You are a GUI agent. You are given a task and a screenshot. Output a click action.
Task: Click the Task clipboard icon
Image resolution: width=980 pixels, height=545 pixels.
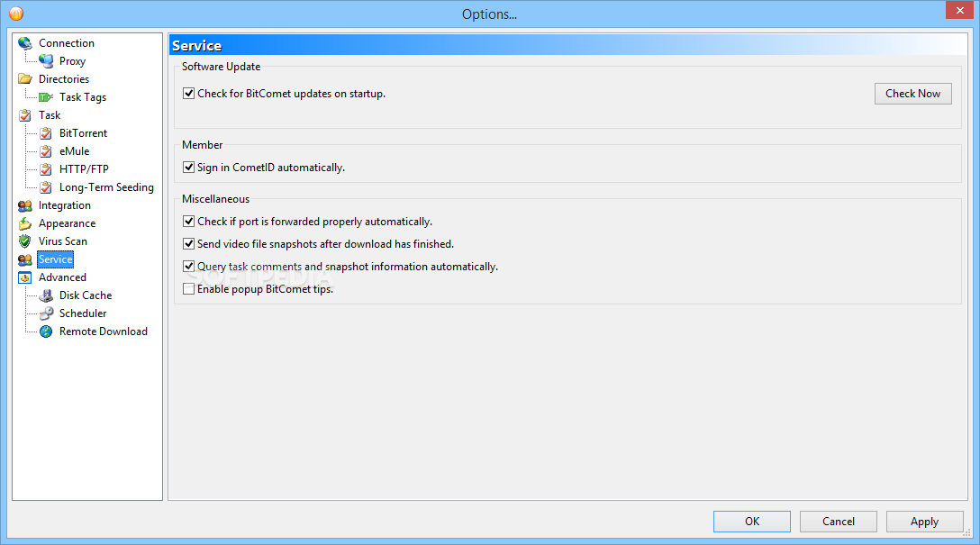pyautogui.click(x=25, y=115)
